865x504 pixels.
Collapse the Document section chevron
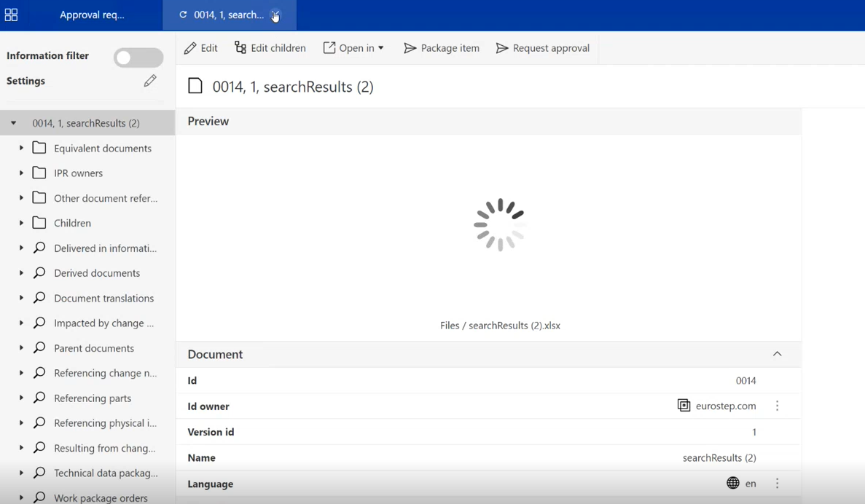778,354
